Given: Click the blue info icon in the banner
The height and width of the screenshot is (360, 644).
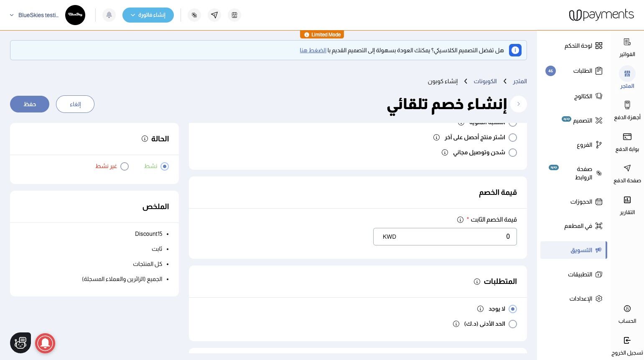Looking at the screenshot, I should click(515, 50).
